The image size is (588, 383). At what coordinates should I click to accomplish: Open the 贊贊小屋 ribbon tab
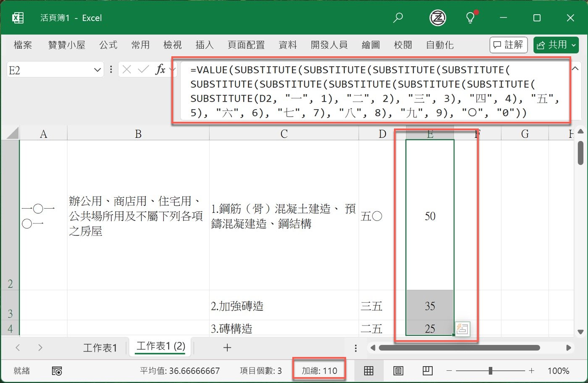pos(67,45)
